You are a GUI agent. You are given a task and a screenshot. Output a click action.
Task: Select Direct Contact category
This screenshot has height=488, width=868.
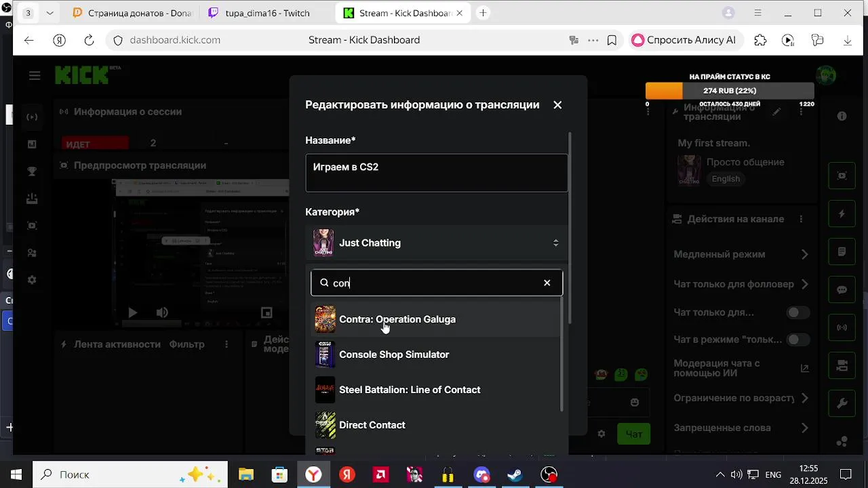[437, 425]
